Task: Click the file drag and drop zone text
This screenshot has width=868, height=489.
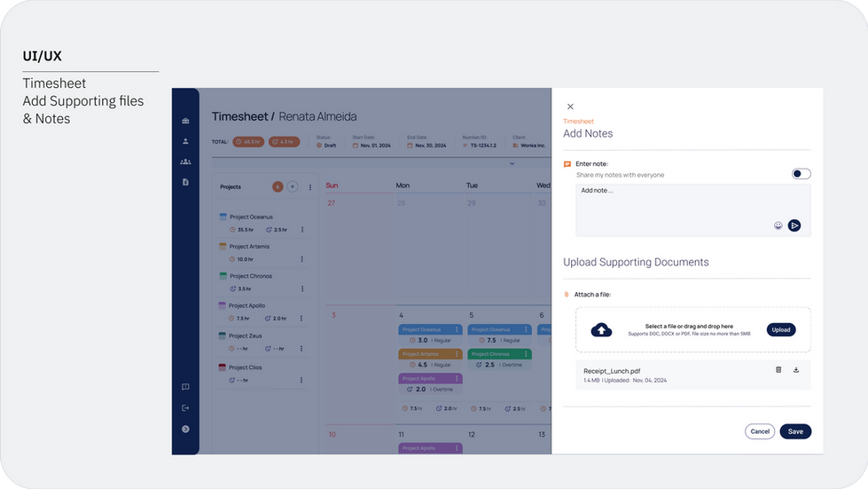Action: pyautogui.click(x=689, y=327)
